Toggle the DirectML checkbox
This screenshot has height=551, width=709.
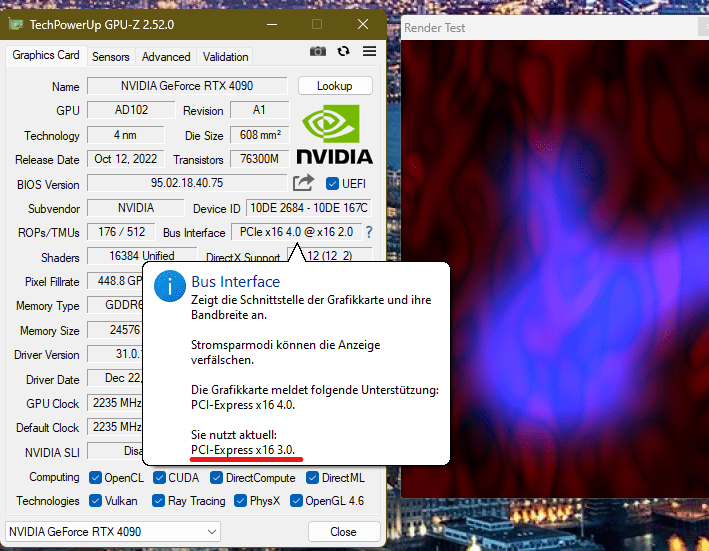pos(312,478)
